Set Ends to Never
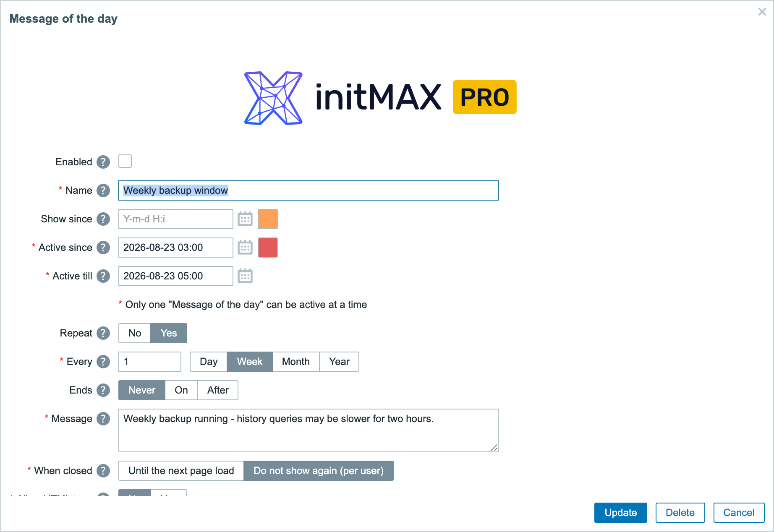 pyautogui.click(x=142, y=390)
